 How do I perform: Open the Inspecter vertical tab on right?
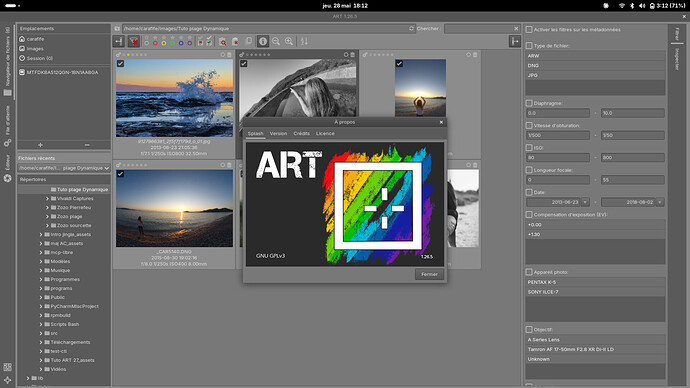677,59
